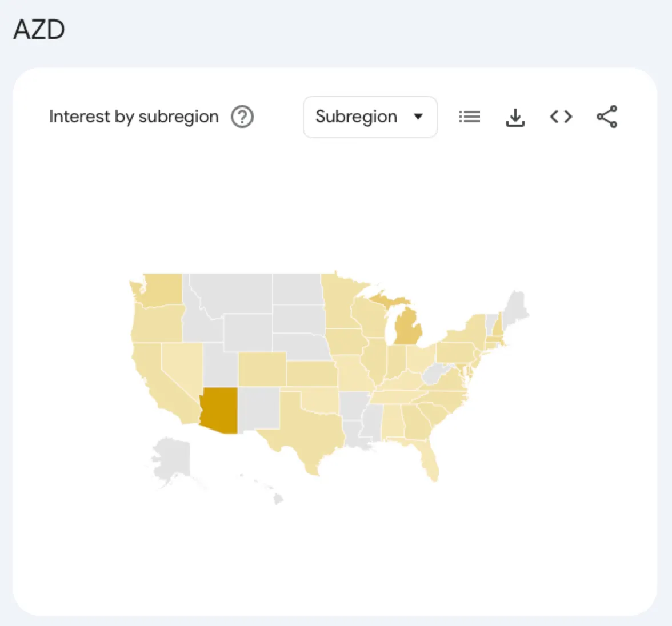Select Colorado on the map
This screenshot has width=672, height=626.
coord(262,369)
